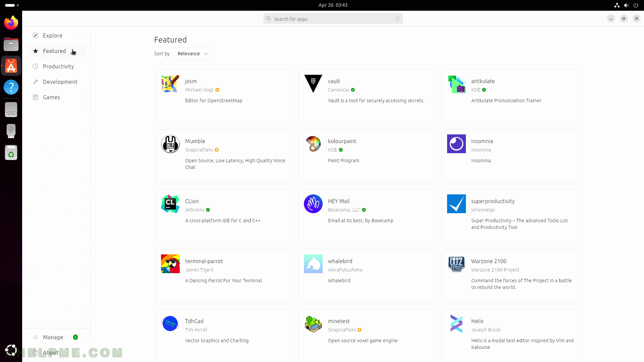The width and height of the screenshot is (644, 362).
Task: Clear the search field with the X icon
Action: coord(397,19)
